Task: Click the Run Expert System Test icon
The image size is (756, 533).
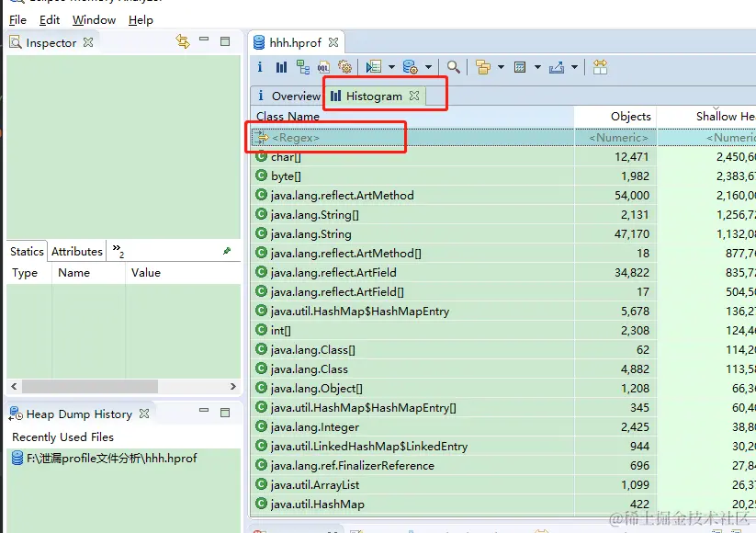Action: 374,67
